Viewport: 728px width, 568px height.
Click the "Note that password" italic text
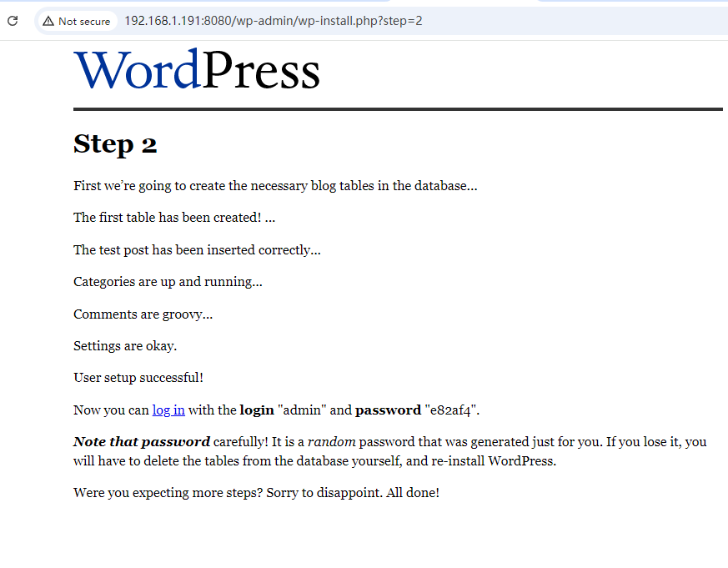(x=141, y=442)
